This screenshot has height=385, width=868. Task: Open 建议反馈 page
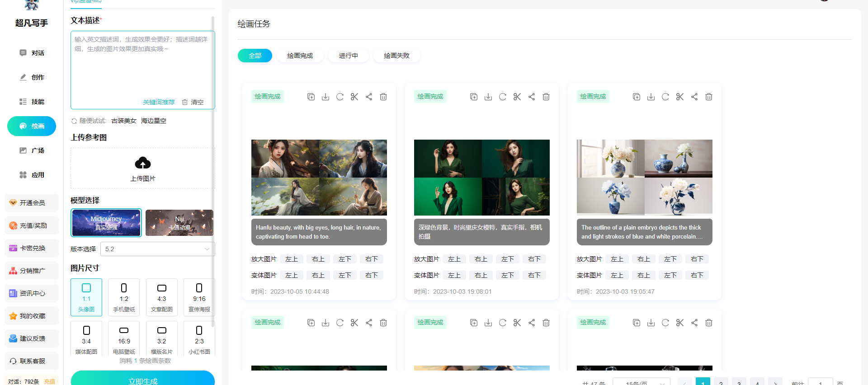[32, 338]
